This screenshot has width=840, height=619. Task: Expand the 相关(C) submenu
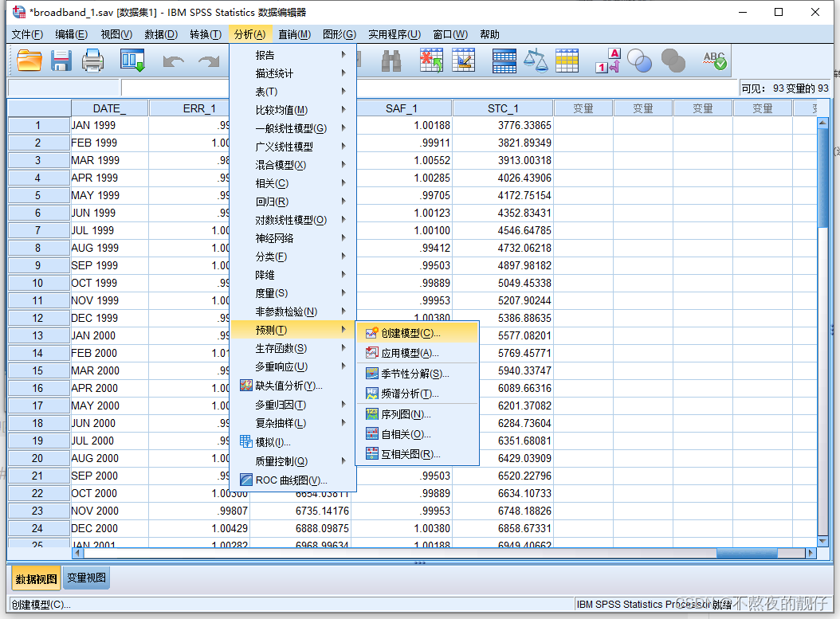tap(293, 184)
